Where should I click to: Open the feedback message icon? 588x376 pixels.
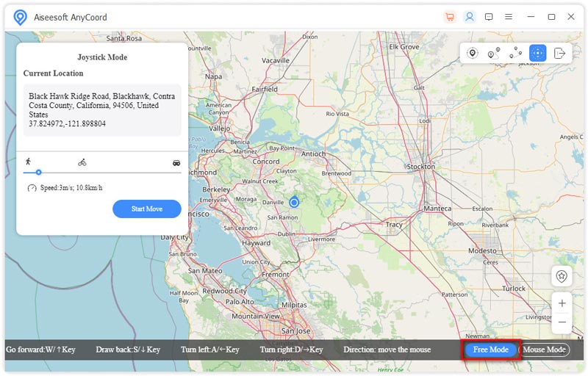tap(489, 17)
